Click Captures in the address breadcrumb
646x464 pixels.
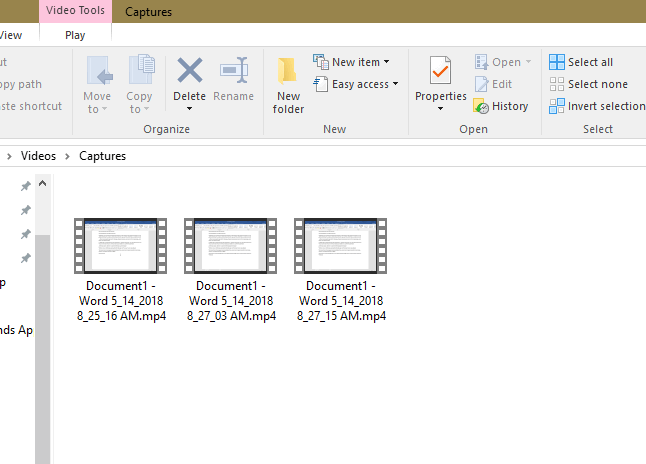[103, 156]
